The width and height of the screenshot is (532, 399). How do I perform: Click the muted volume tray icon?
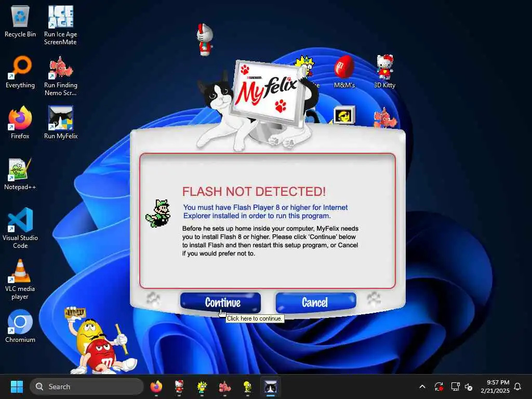point(469,387)
